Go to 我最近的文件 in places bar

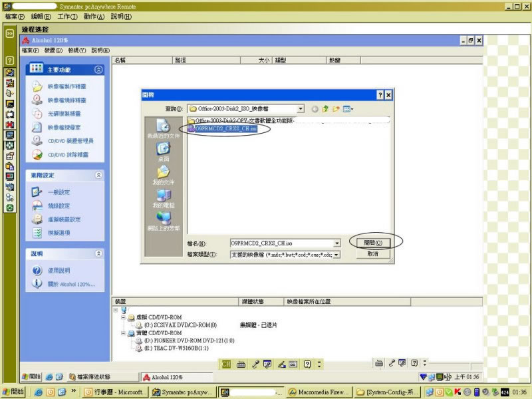click(x=163, y=128)
